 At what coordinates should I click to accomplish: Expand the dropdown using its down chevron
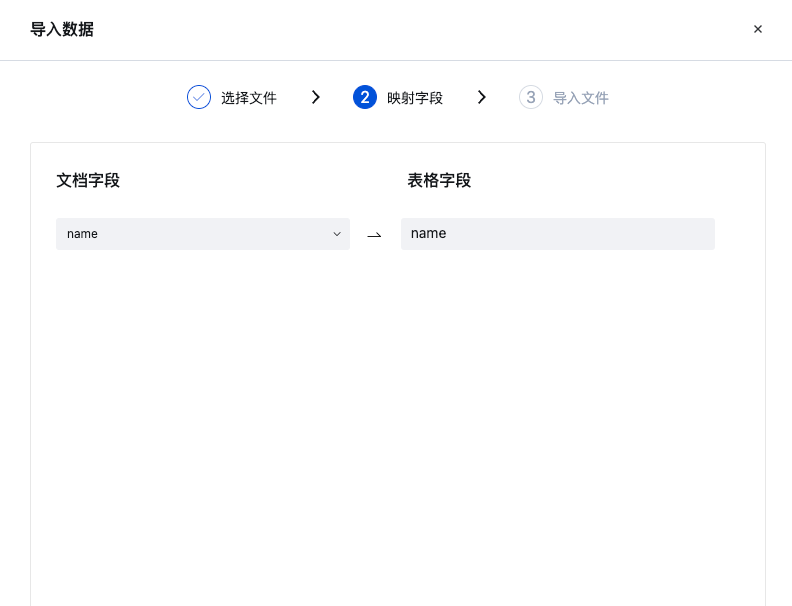337,234
